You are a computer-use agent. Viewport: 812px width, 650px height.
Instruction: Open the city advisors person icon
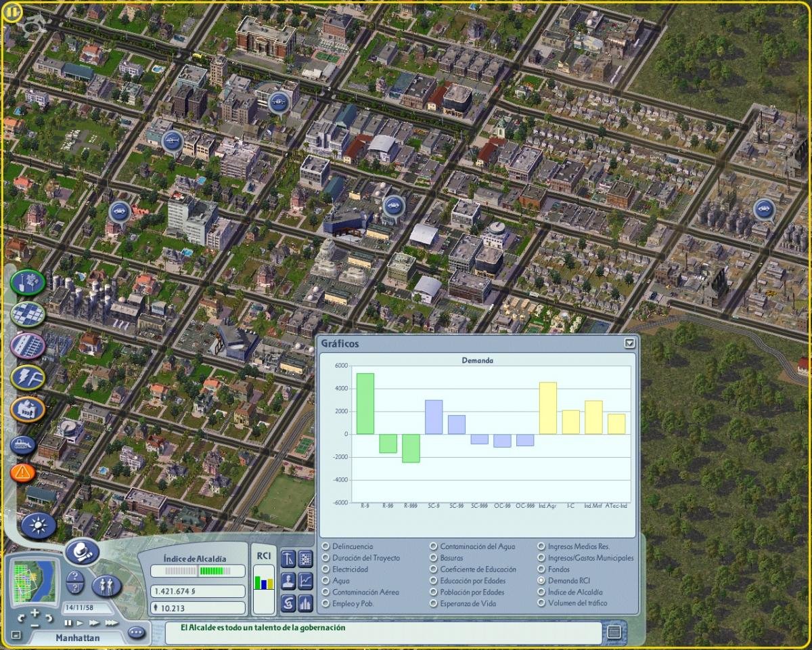[289, 580]
